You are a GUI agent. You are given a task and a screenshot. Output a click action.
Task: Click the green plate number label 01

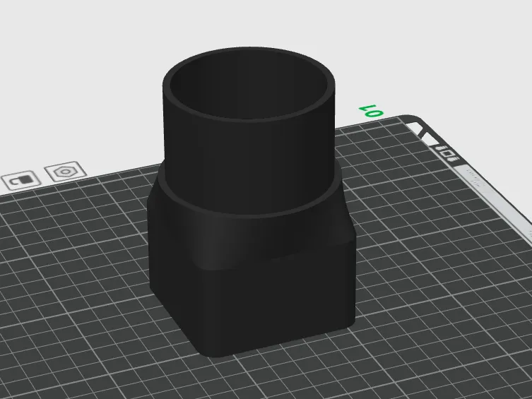(x=371, y=111)
